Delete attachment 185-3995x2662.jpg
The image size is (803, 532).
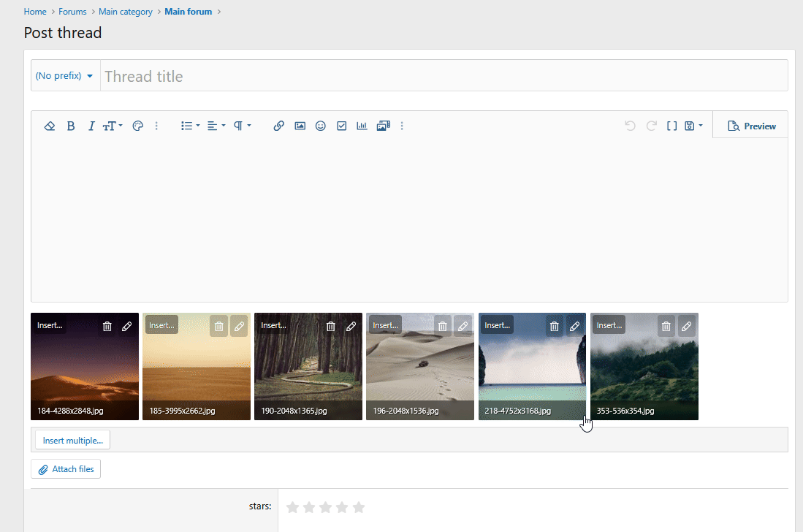218,326
